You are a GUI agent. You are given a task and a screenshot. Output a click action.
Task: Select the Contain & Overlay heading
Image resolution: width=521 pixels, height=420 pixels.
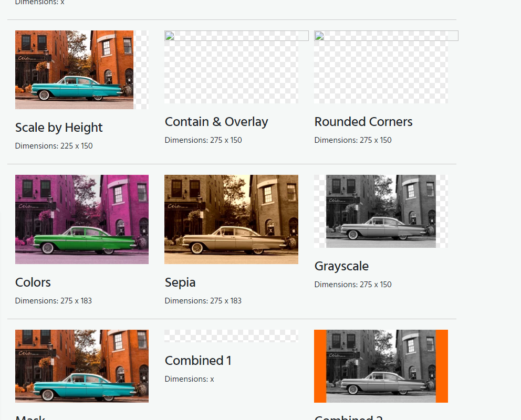tap(216, 122)
